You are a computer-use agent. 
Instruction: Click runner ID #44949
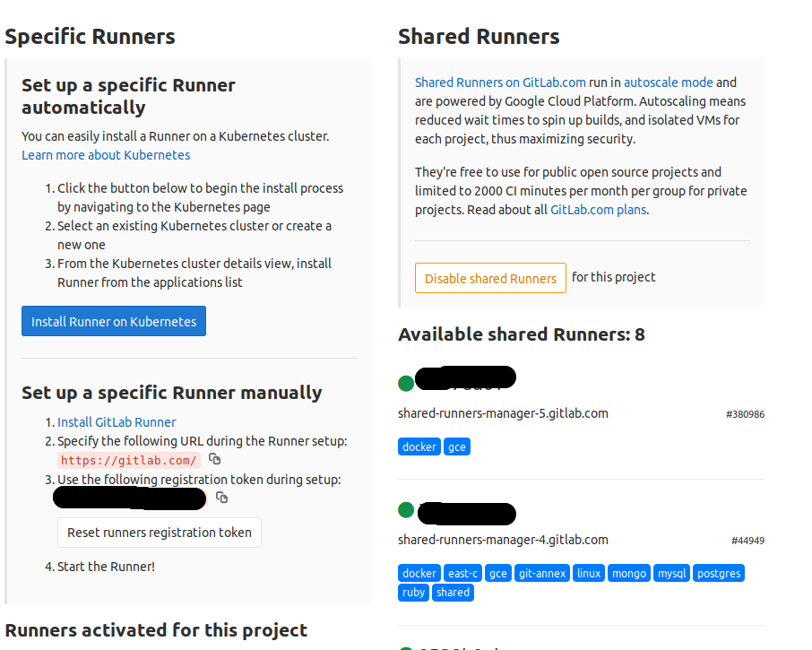[x=747, y=541]
